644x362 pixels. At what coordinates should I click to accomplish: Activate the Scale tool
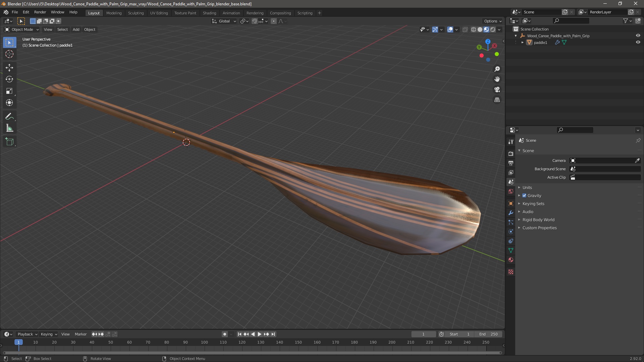pyautogui.click(x=9, y=91)
